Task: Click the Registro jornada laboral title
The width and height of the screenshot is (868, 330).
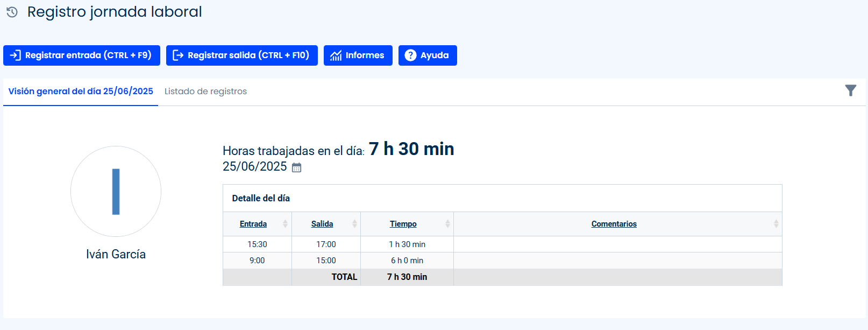Action: pos(115,12)
